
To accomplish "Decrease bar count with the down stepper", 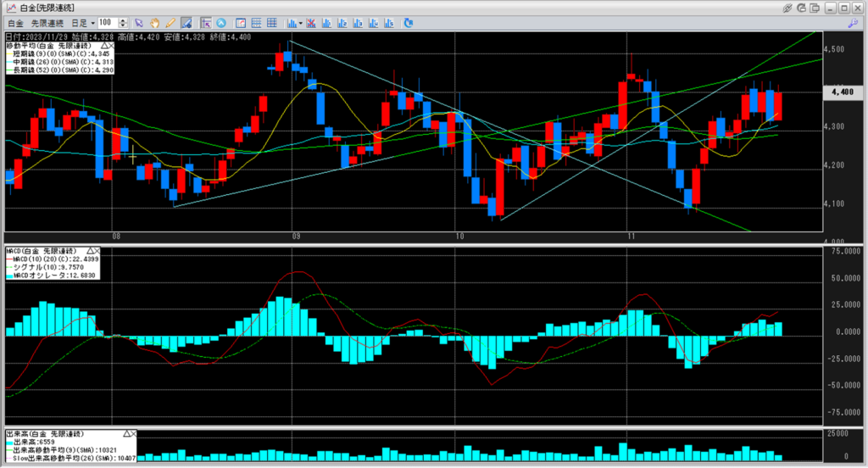I will tap(124, 25).
